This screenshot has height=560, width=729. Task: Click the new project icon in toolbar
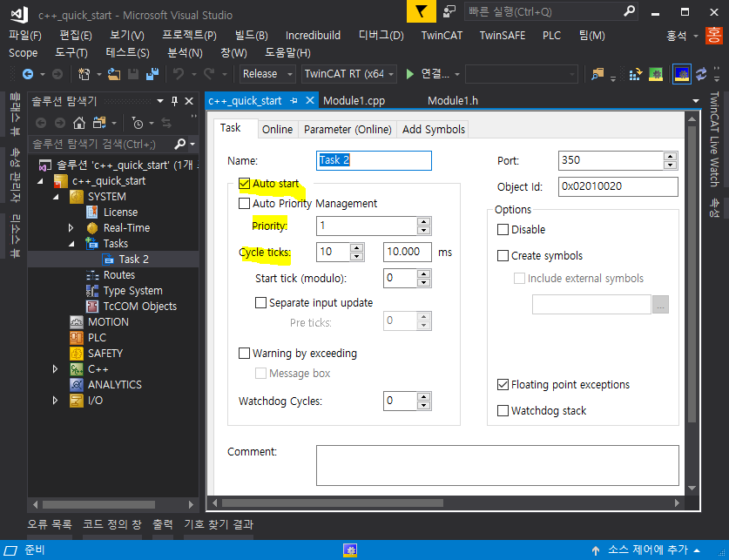[84, 74]
